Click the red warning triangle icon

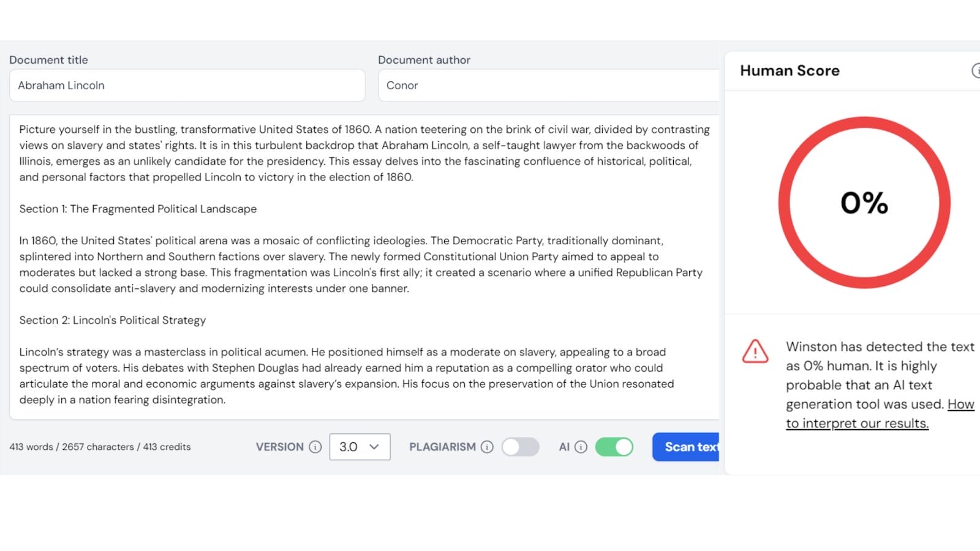pos(755,353)
